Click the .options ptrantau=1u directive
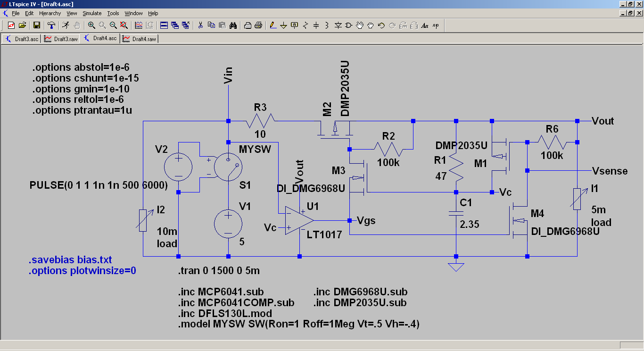The image size is (644, 351). coord(82,110)
